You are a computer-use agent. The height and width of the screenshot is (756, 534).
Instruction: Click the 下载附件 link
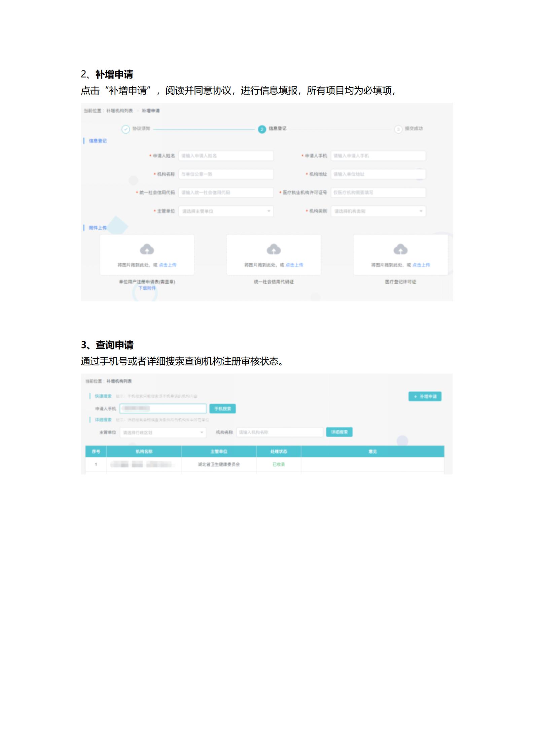click(x=147, y=288)
